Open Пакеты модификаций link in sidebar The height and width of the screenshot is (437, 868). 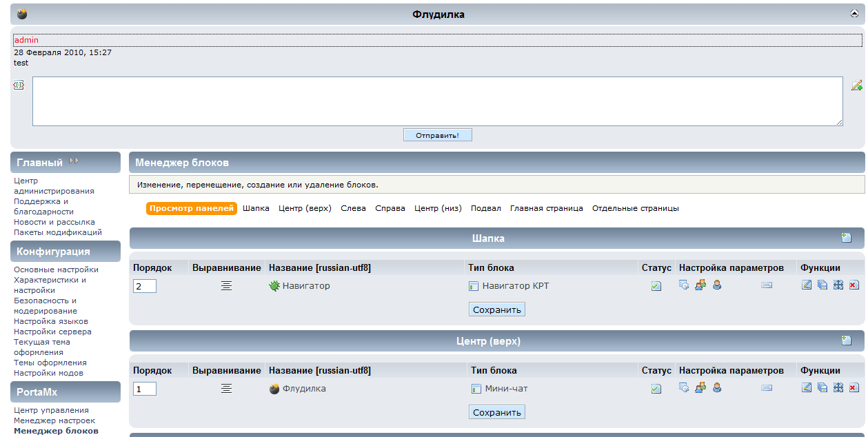click(57, 232)
